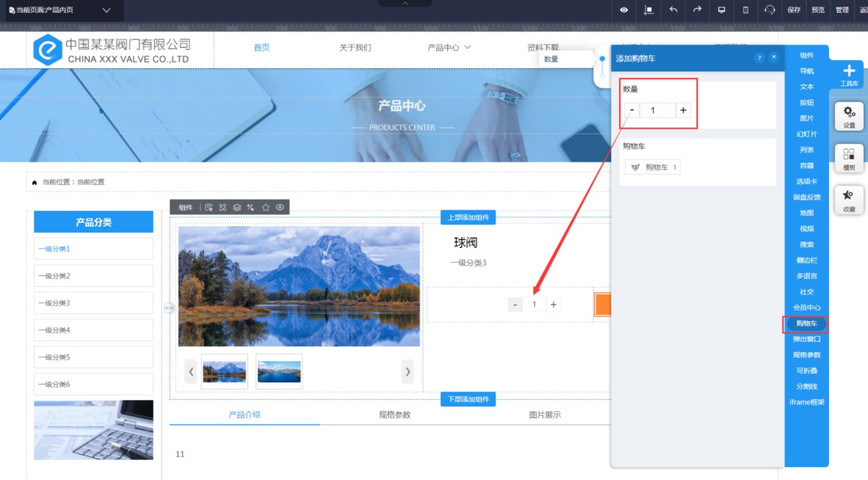The height and width of the screenshot is (480, 868).
Task: Switch to mobile phone view icon
Action: pyautogui.click(x=746, y=10)
